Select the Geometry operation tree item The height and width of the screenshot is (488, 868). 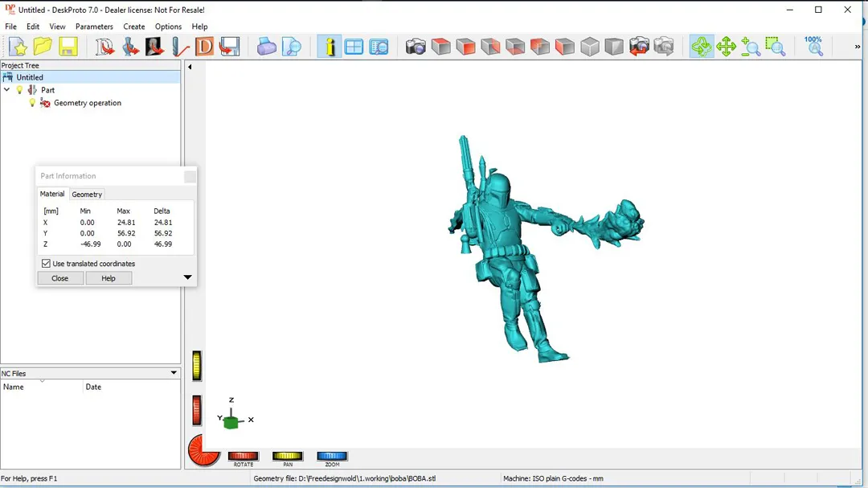click(88, 102)
